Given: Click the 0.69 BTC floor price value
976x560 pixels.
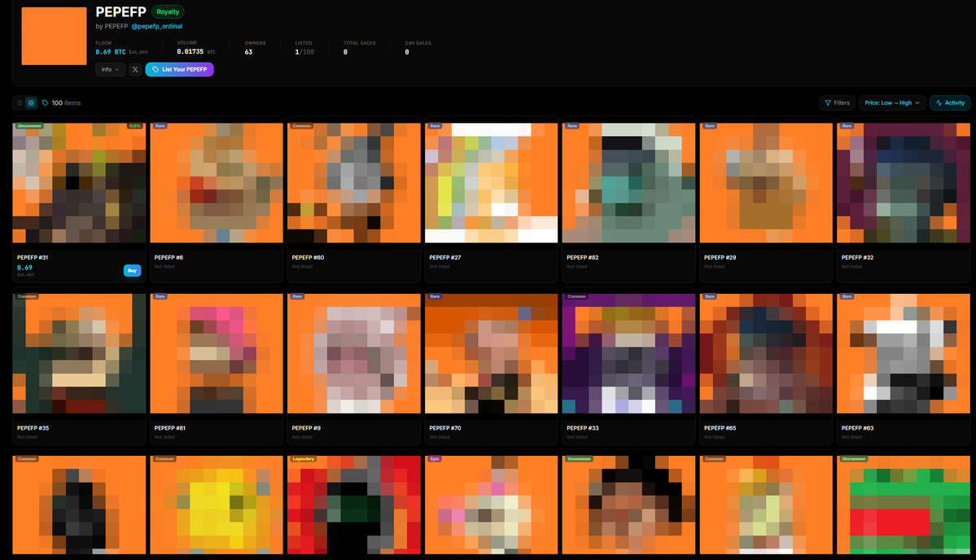Looking at the screenshot, I should tap(111, 52).
